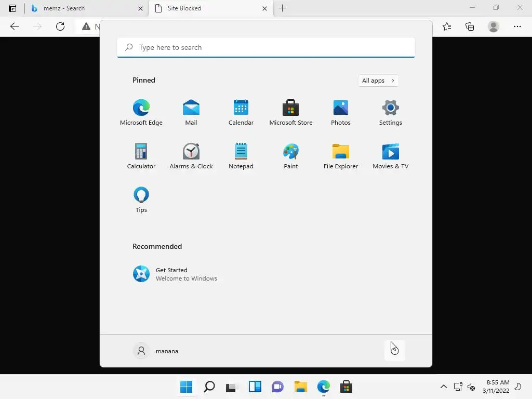Open Edge tab actions menu

(x=12, y=8)
